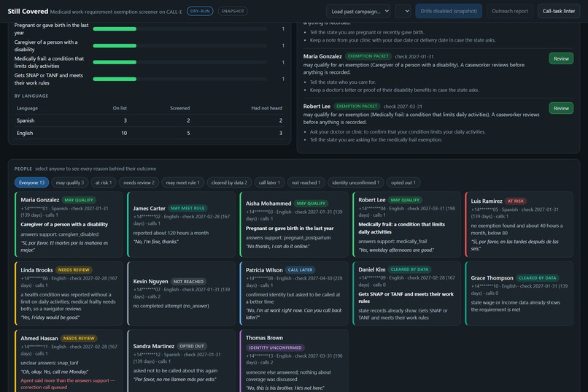Click MAY MEET RULE badge on James Carter
This screenshot has width=588, height=392.
(x=187, y=208)
